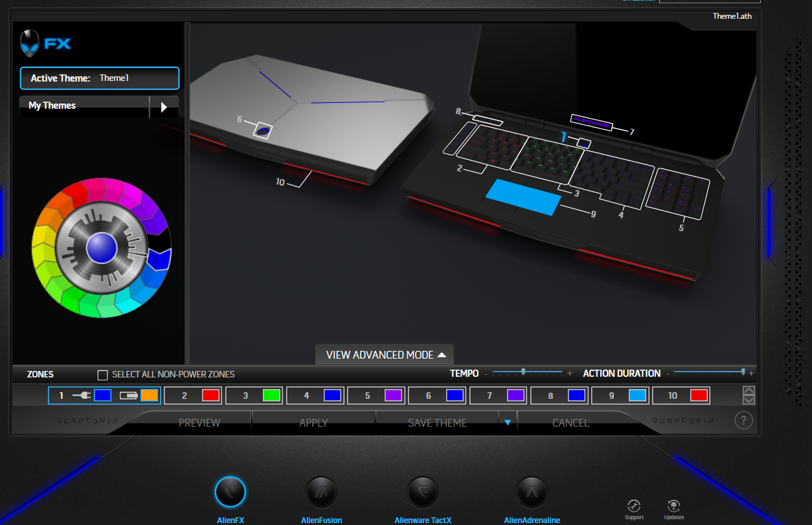Expand View Advanced Mode panel
Viewport: 812px width, 525px height.
point(385,355)
